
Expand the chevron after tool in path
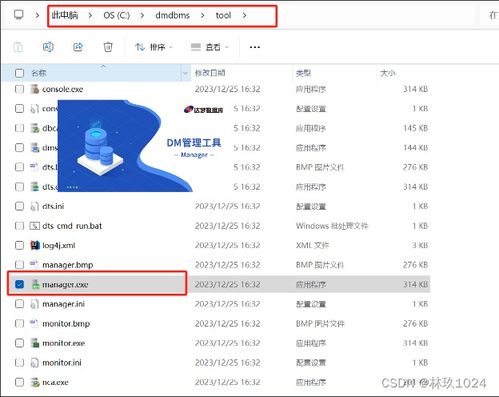[x=245, y=15]
